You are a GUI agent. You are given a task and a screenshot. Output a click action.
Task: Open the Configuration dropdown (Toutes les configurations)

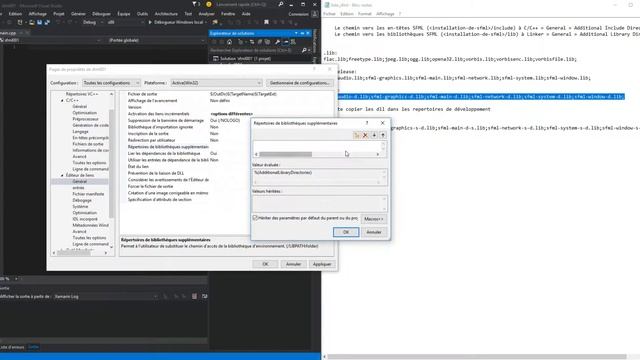pyautogui.click(x=111, y=83)
